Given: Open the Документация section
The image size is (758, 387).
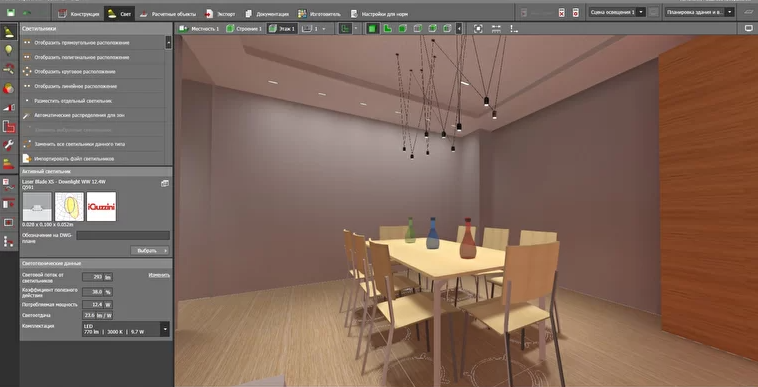Looking at the screenshot, I should pyautogui.click(x=267, y=14).
